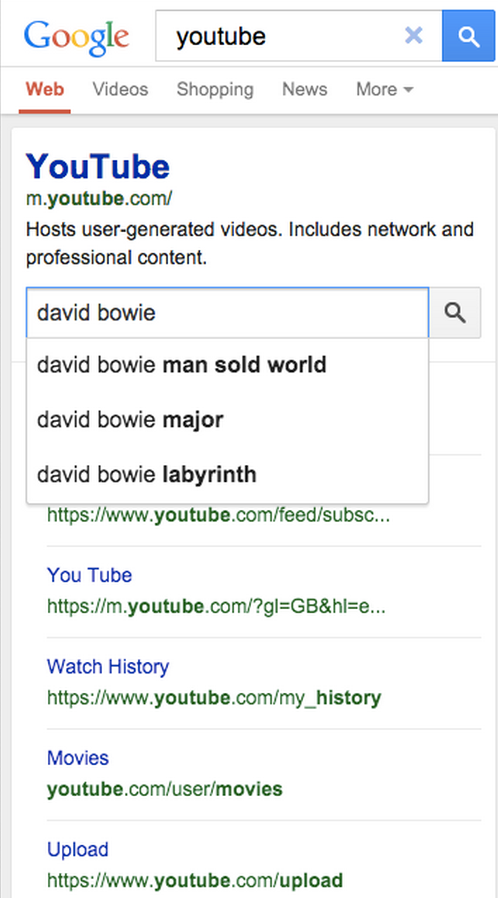Screen dimensions: 498x898
Task: Select the Web tab
Action: pyautogui.click(x=45, y=89)
